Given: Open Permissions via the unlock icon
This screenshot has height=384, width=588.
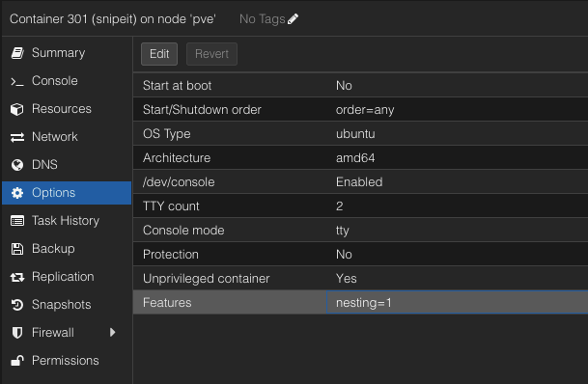Looking at the screenshot, I should tap(17, 361).
